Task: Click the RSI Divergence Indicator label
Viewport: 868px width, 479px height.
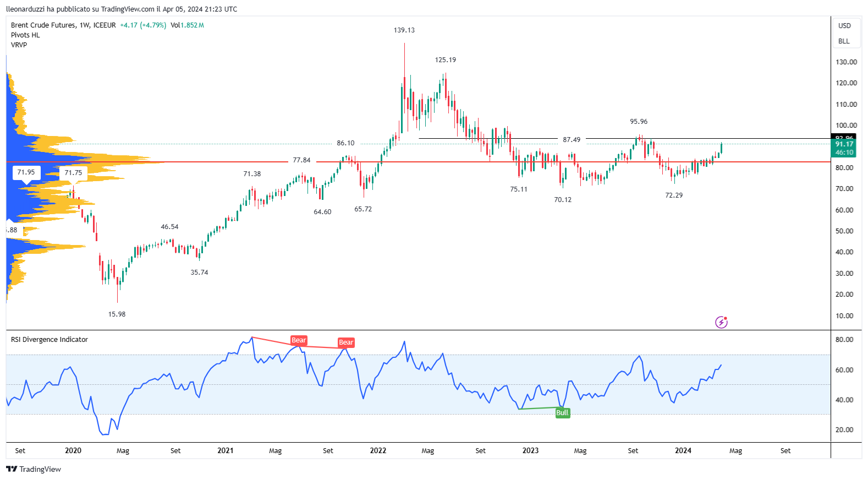Action: (50, 340)
